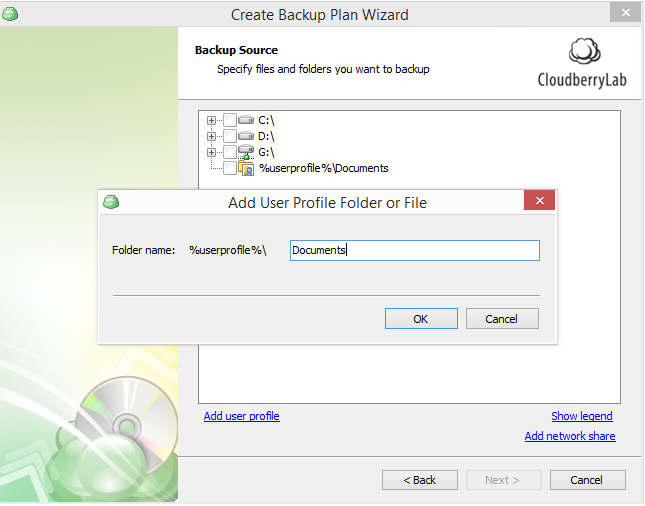Click the Backup Source heading

point(237,50)
